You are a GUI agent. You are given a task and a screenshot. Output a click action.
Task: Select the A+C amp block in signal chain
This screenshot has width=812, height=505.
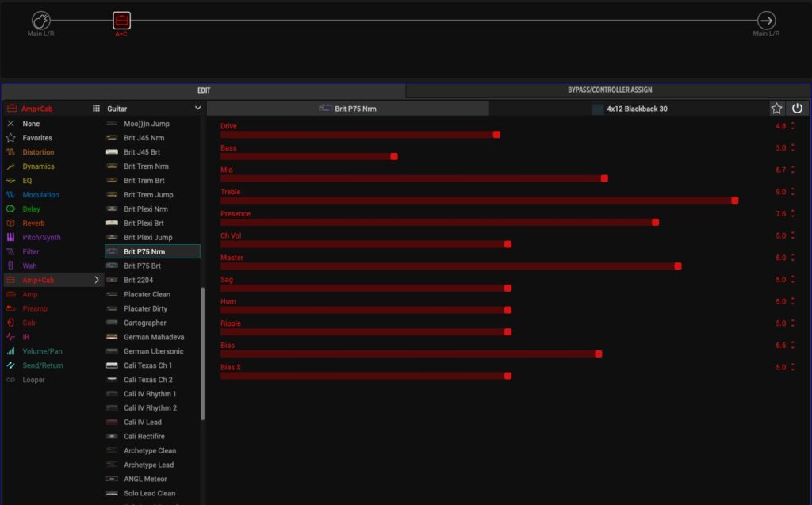tap(121, 21)
